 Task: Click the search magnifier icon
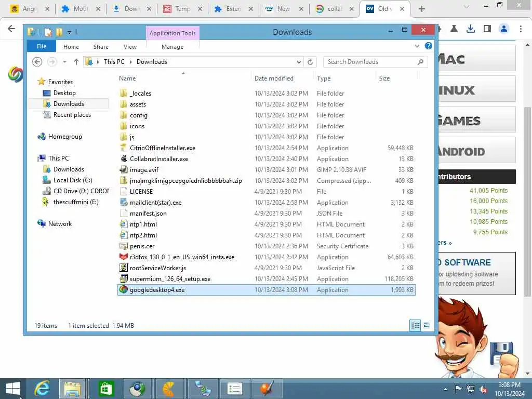(421, 62)
